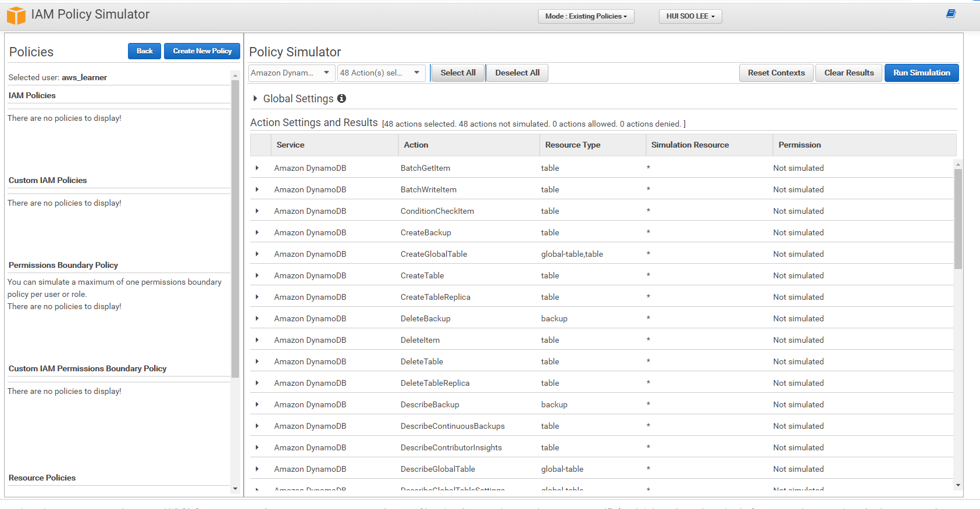Image resolution: width=980 pixels, height=509 pixels.
Task: Expand the ConditionCheckItem row
Action: coord(257,211)
